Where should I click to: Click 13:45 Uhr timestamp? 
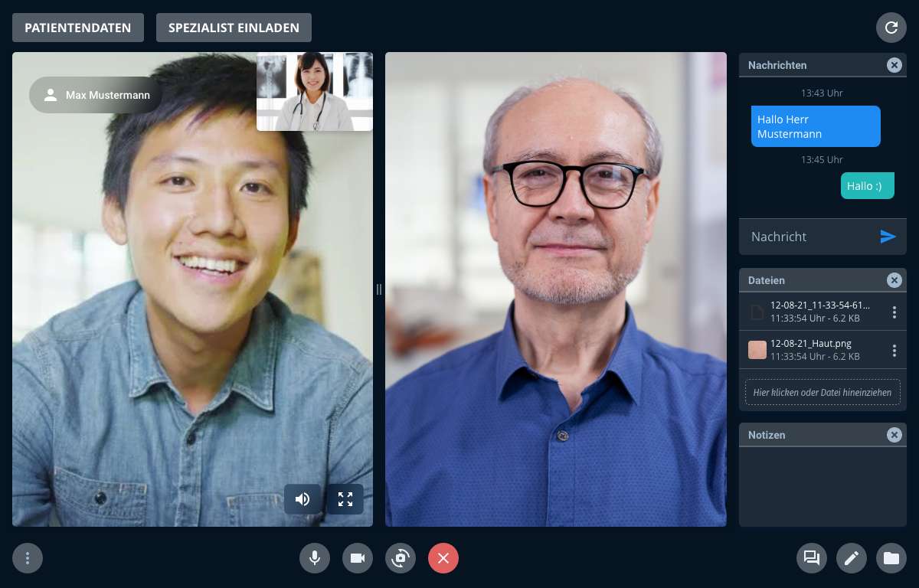point(823,159)
